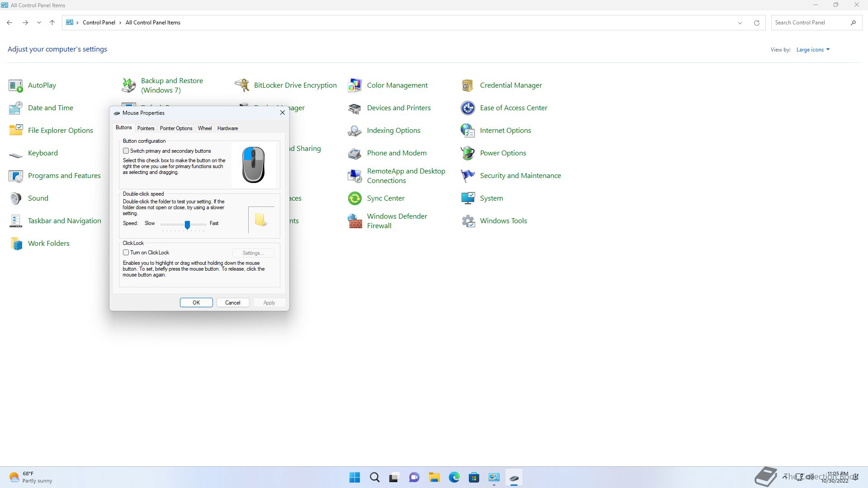The height and width of the screenshot is (488, 868).
Task: Open Date and Time icon
Action: pyautogui.click(x=16, y=108)
